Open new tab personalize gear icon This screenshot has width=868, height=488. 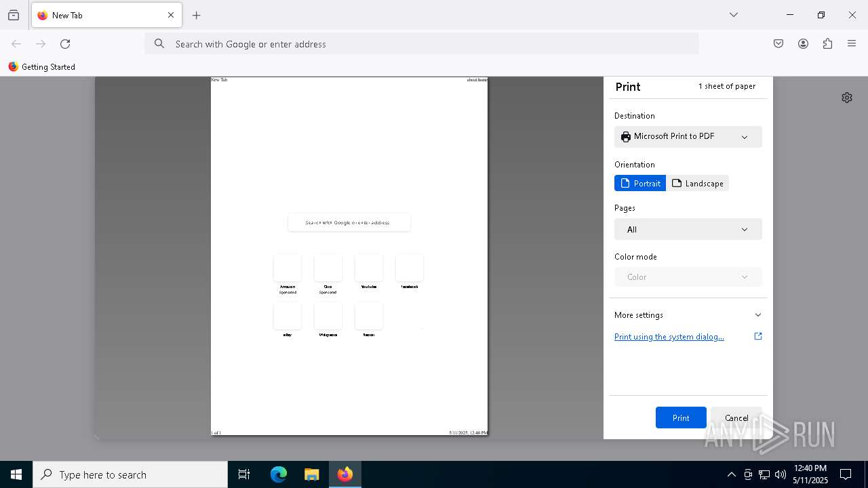click(x=847, y=98)
